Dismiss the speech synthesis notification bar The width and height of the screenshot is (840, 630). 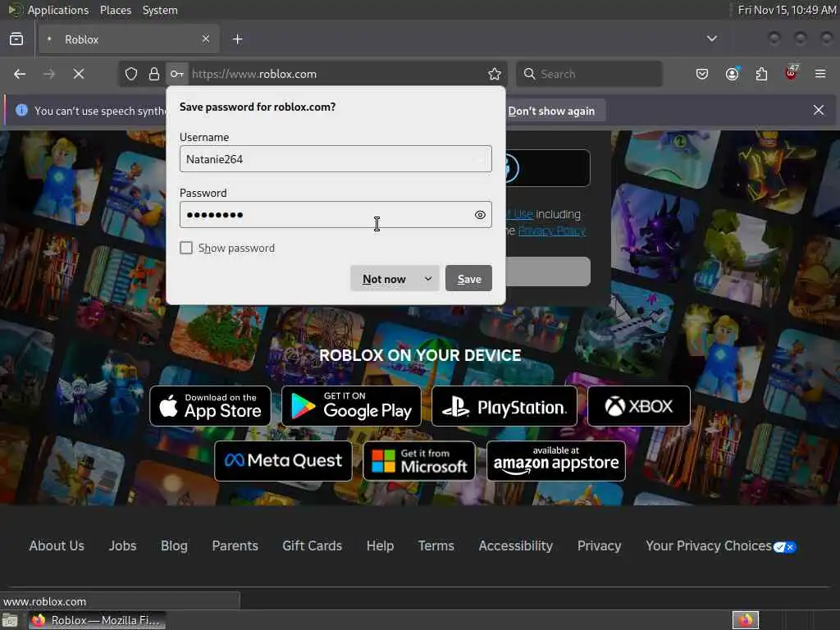coord(819,111)
